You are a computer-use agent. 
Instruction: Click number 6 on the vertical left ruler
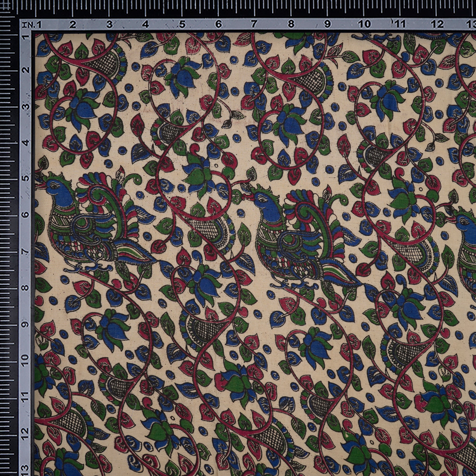[x=26, y=215]
